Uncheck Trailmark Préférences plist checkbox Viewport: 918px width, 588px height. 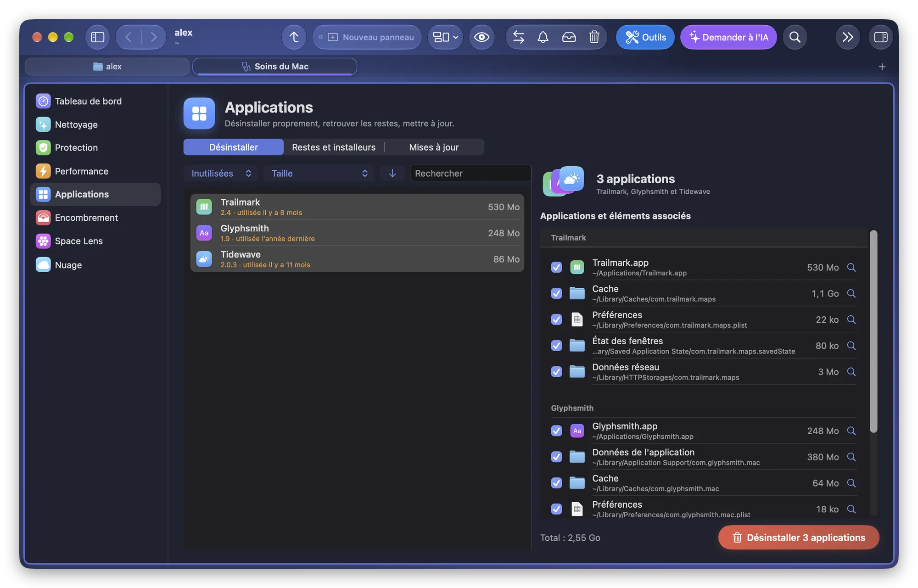[x=556, y=319]
